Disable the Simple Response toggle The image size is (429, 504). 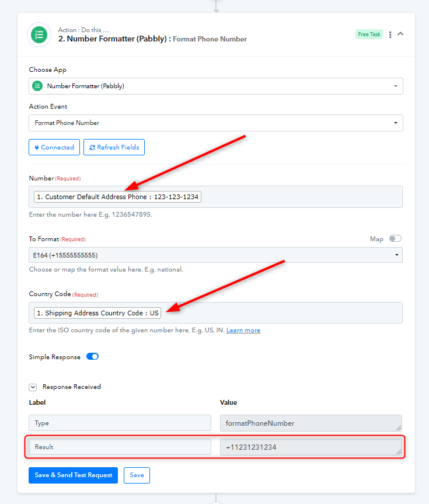point(93,356)
